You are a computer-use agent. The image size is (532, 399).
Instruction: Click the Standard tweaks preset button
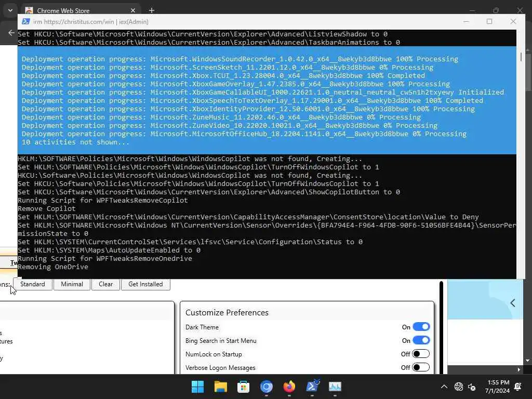(33, 284)
